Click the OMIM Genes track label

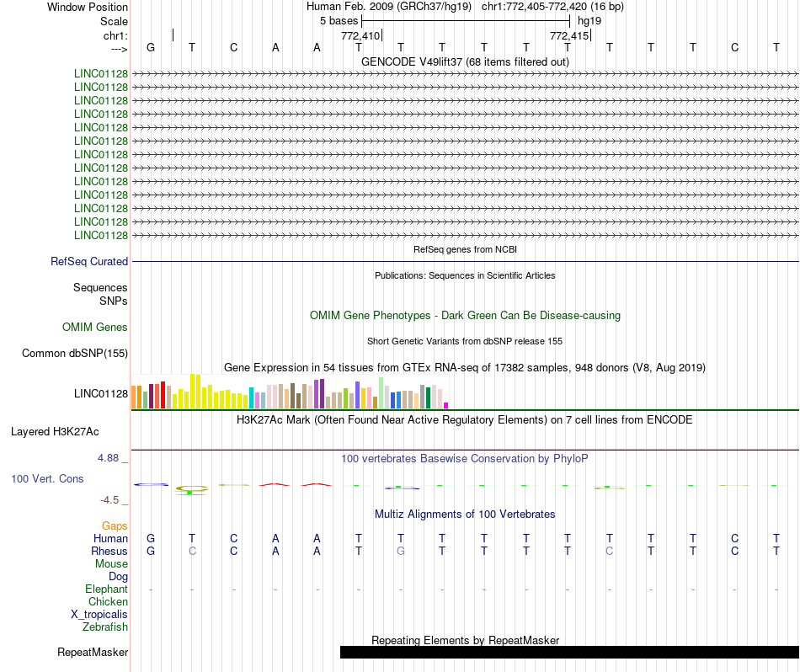pos(95,327)
